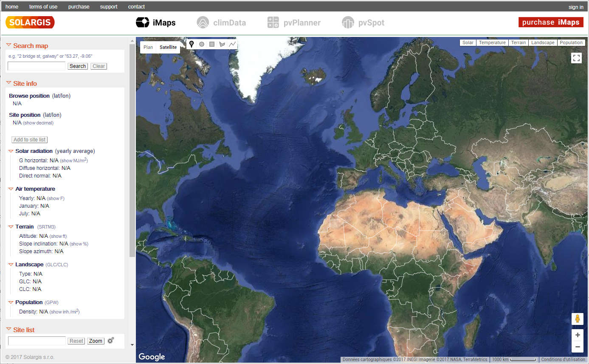
Task: Collapse the Terrain subsection
Action: (x=11, y=226)
